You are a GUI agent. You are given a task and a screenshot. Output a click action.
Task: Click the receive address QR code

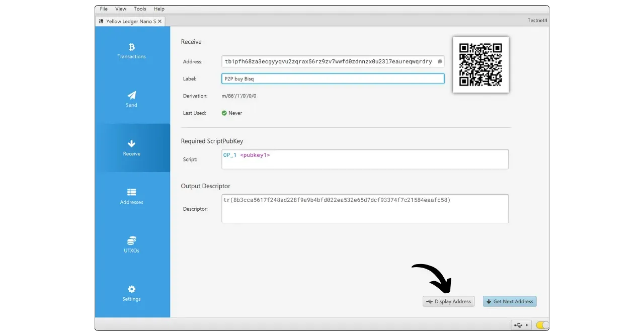[x=480, y=64]
